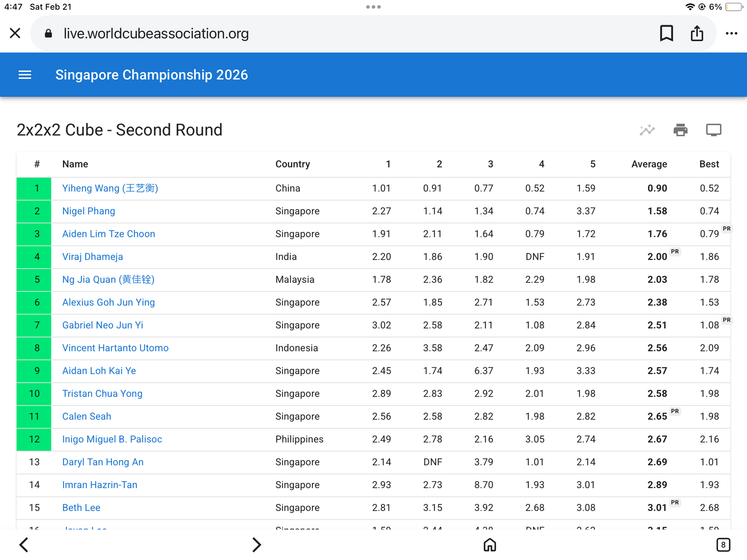Image resolution: width=747 pixels, height=560 pixels.
Task: Open the projector screen view icon
Action: click(x=713, y=130)
